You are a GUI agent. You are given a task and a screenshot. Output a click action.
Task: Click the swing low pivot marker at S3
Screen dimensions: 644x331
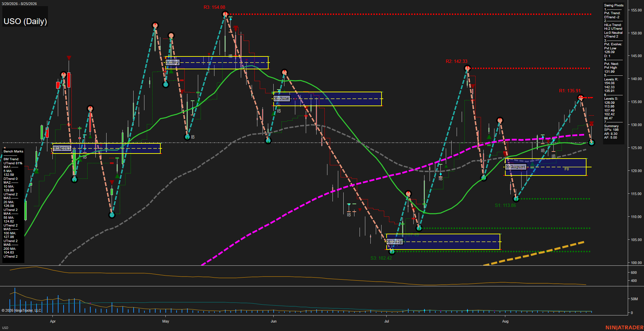pos(392,252)
